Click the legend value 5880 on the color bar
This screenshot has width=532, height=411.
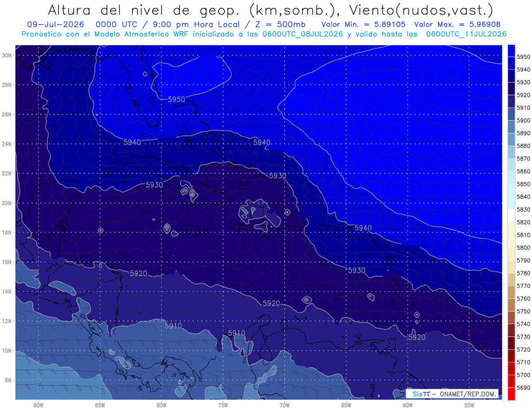tap(523, 146)
